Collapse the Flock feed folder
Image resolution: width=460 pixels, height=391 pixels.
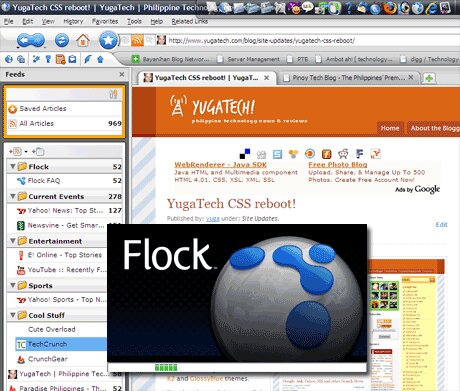pyautogui.click(x=13, y=166)
